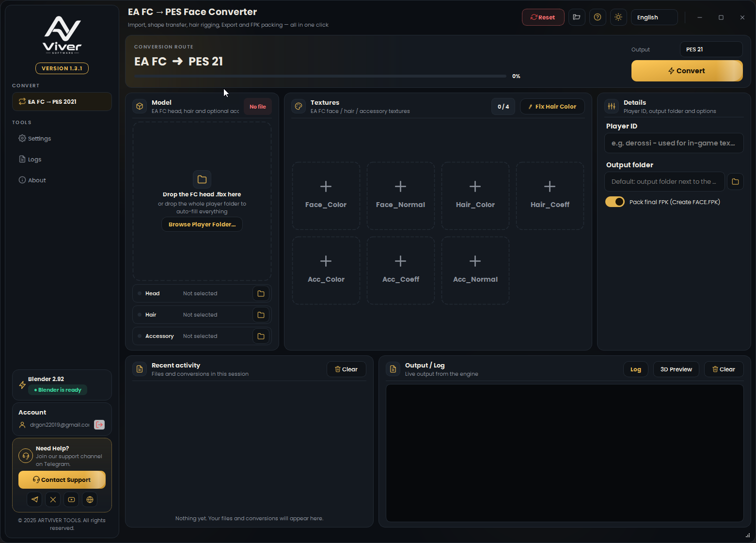Open the website globe icon
Viewport: 756px width, 543px height.
tap(90, 499)
